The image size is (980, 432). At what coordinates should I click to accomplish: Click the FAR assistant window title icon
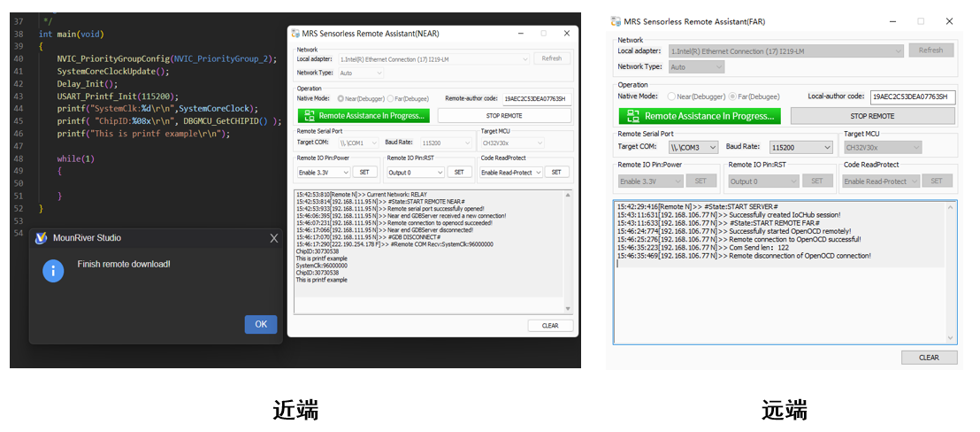coord(615,21)
